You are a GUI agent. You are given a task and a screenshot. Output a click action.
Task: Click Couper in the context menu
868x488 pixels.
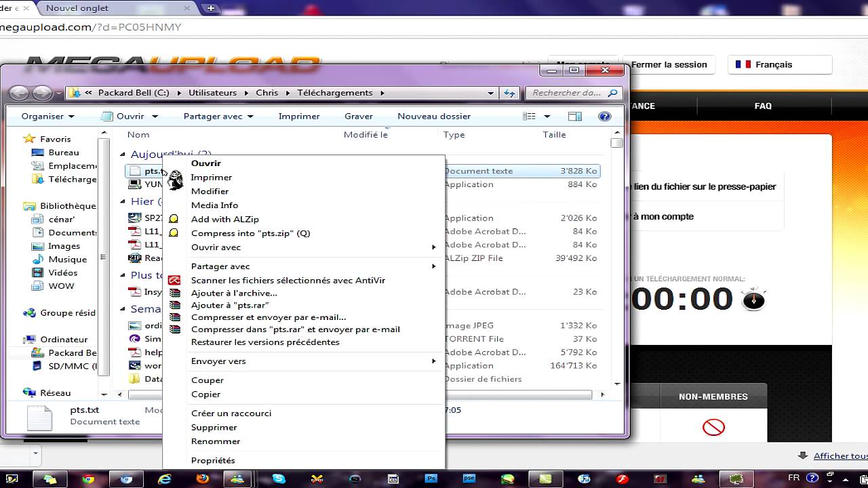pyautogui.click(x=208, y=380)
